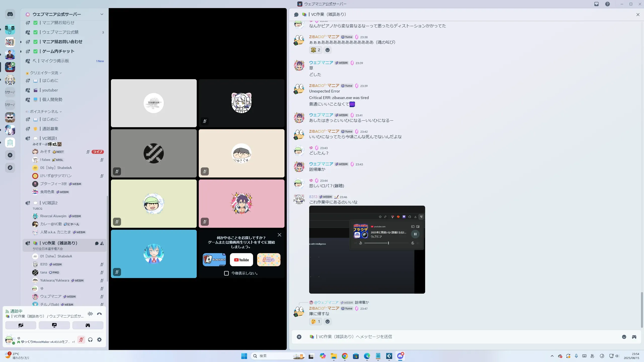Open the noise suppression waveform icon
Viewport: 644px width, 362px height.
(90, 314)
